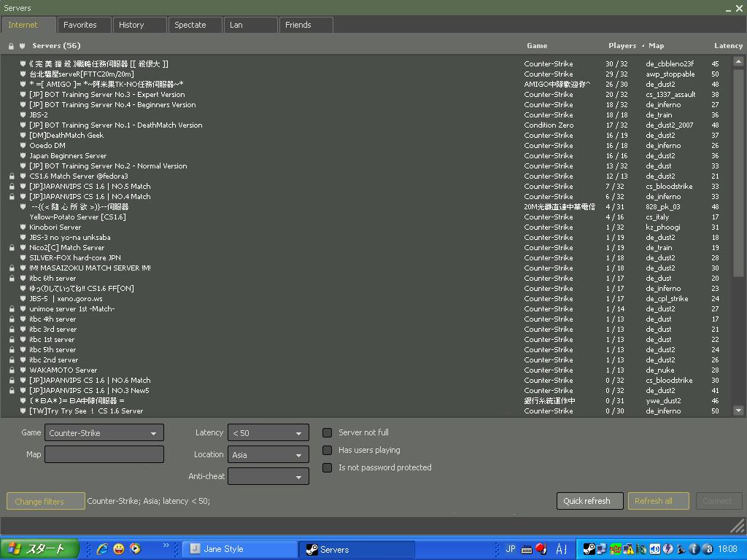Click the Quick refresh button
Image resolution: width=747 pixels, height=560 pixels.
589,501
